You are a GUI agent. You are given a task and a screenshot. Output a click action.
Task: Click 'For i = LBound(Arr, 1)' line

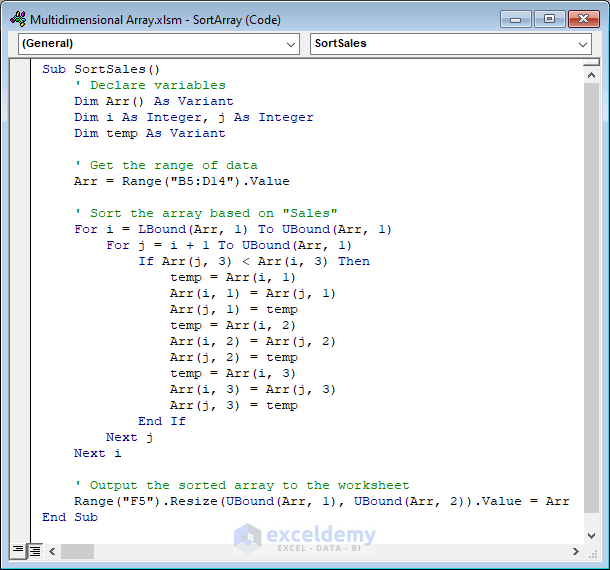[233, 229]
